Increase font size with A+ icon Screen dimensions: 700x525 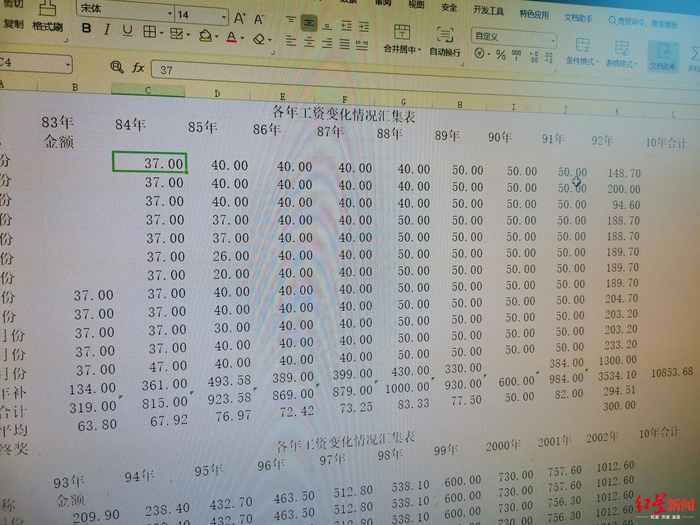[x=240, y=18]
